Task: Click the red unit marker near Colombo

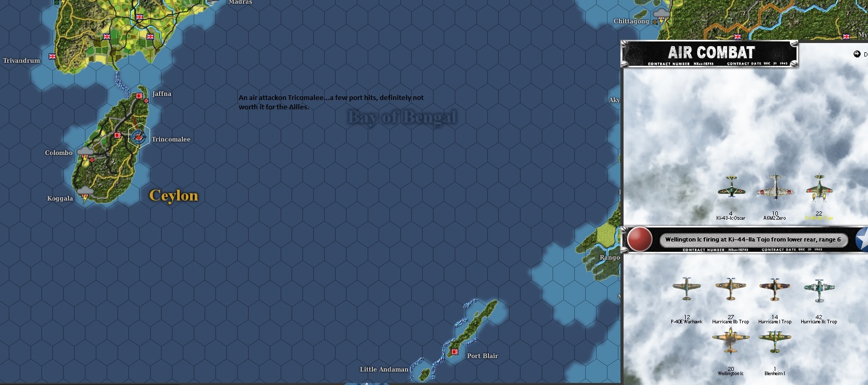Action: tap(92, 160)
